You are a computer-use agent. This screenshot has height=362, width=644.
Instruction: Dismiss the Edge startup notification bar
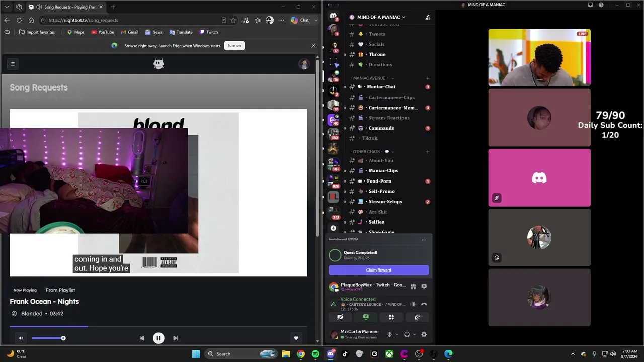click(x=313, y=45)
